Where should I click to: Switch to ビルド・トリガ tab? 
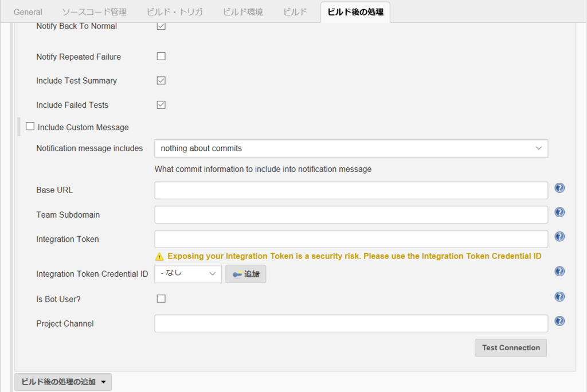click(x=174, y=12)
